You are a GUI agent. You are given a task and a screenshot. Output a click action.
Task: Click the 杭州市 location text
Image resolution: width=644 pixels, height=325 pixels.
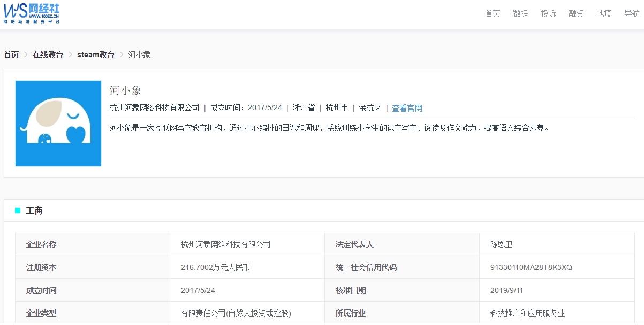coord(337,107)
